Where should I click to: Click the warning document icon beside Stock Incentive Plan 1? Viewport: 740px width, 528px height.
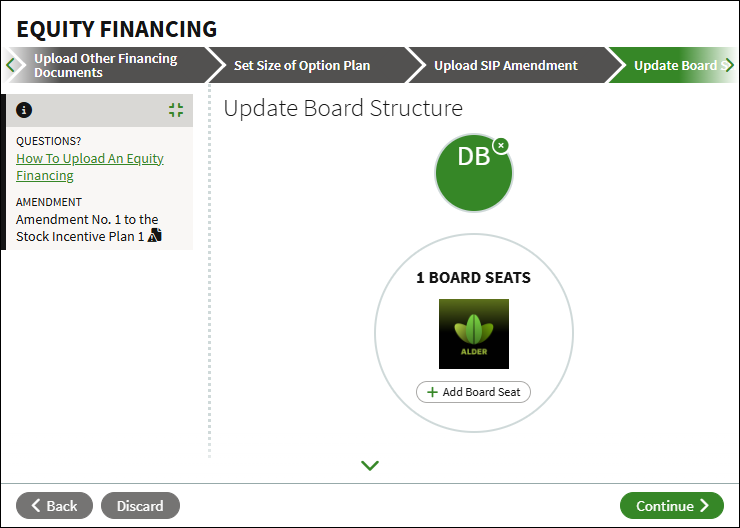pyautogui.click(x=155, y=235)
